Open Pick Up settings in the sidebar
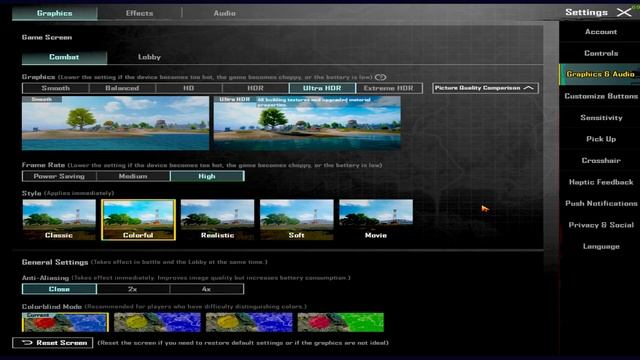Image resolution: width=640 pixels, height=360 pixels. tap(600, 139)
